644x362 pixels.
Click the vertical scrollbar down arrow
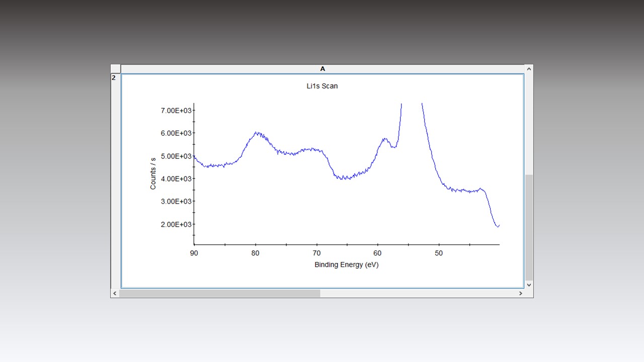point(529,285)
